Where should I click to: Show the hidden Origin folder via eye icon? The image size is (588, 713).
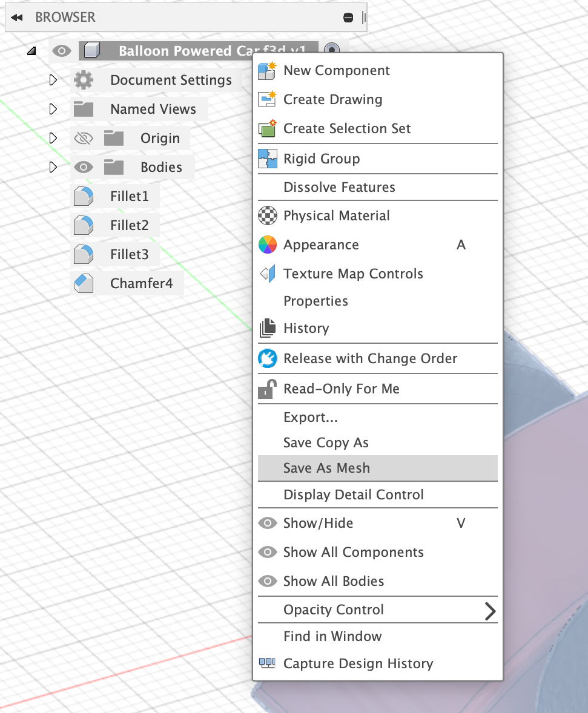(x=84, y=138)
